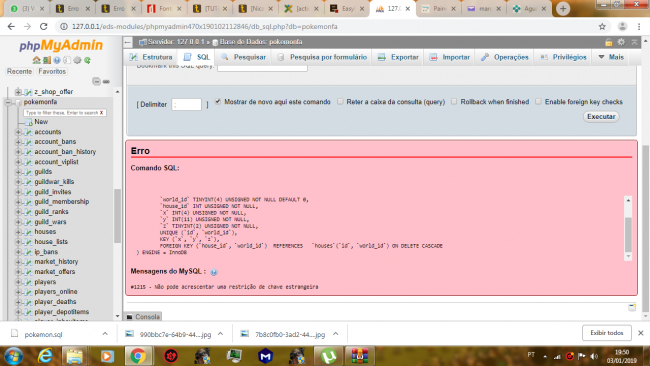This screenshot has width=650, height=366.
Task: Click volume speaker icon in system tray
Action: coord(594,356)
